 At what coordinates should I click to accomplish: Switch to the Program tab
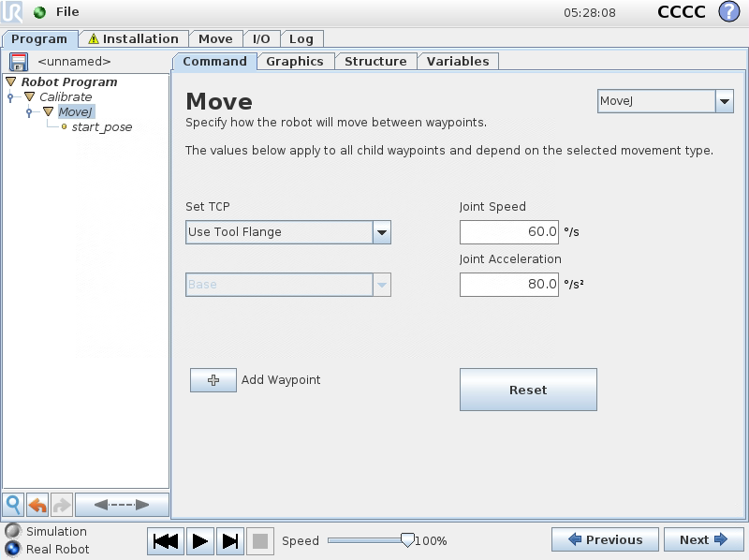[x=39, y=39]
